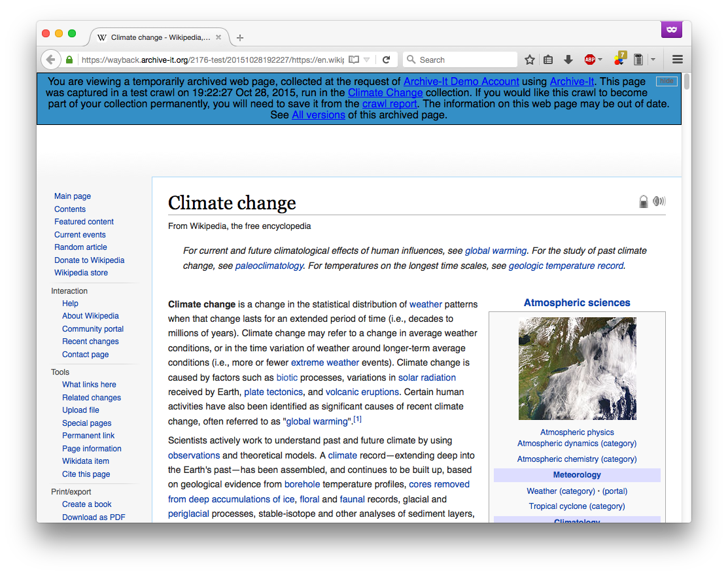The image size is (728, 575).
Task: Open the crawl report link
Action: coord(390,104)
